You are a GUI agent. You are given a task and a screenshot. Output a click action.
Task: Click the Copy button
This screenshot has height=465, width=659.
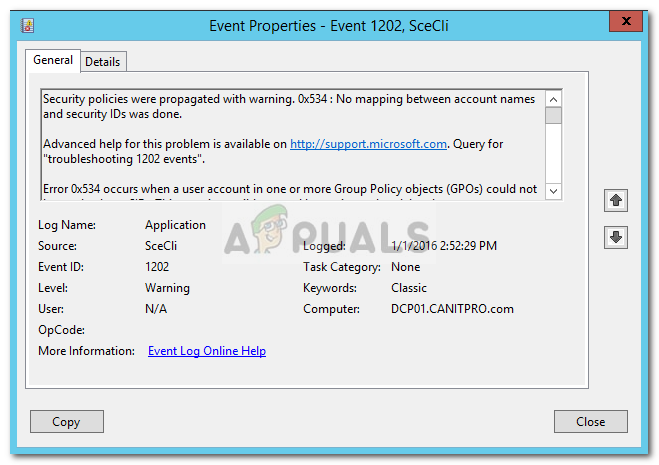pos(66,421)
